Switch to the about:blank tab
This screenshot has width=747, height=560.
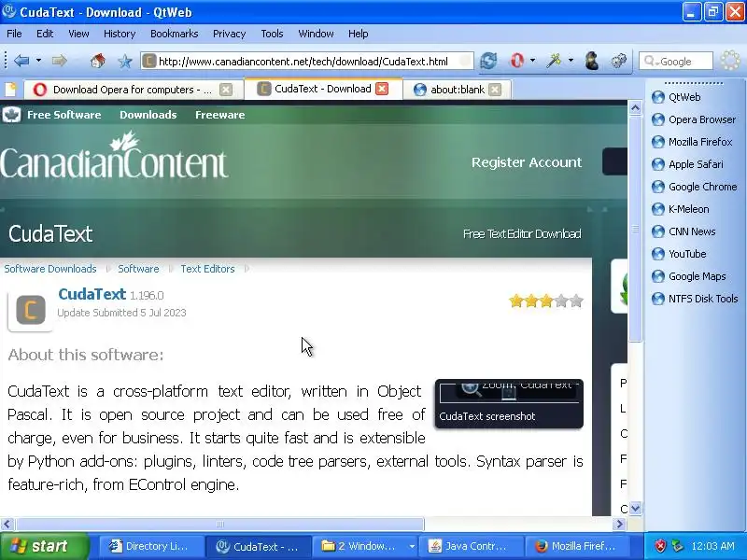[x=458, y=90]
